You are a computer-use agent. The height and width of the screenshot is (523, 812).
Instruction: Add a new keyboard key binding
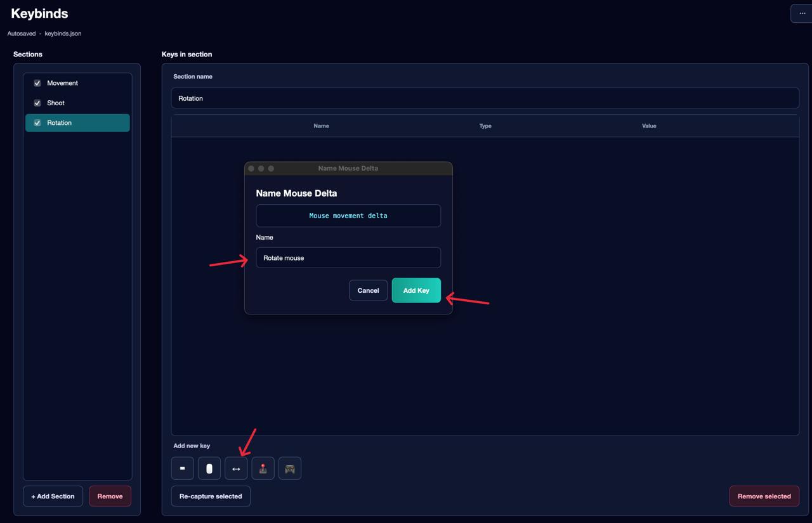pos(183,468)
